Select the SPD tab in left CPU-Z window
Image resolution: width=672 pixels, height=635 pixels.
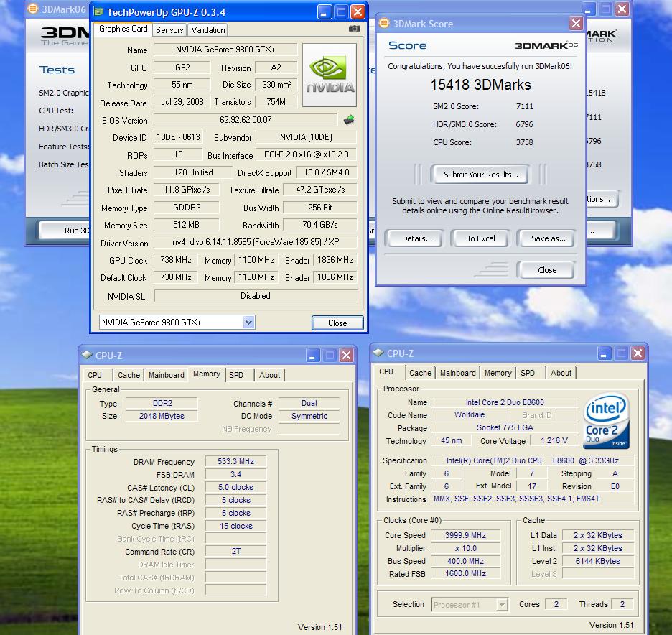point(236,375)
